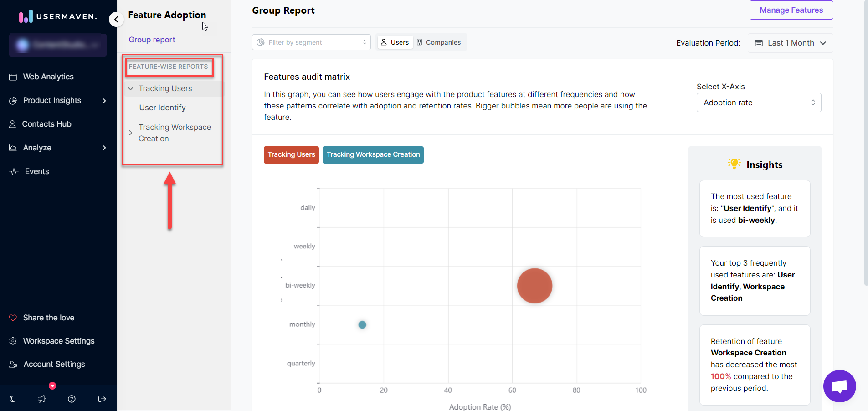Screen dimensions: 868x411
Task: Select the Product Insights icon
Action: 14,100
